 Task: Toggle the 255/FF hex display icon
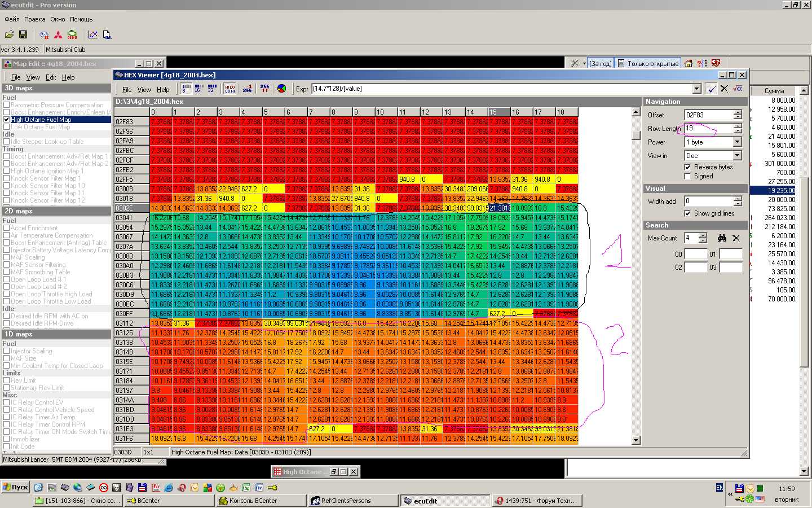(264, 89)
